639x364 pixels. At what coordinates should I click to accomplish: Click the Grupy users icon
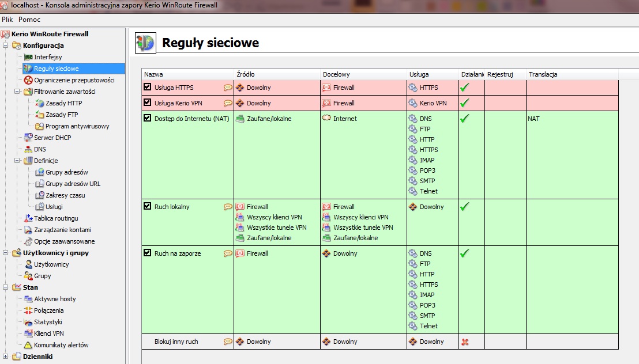[28, 276]
